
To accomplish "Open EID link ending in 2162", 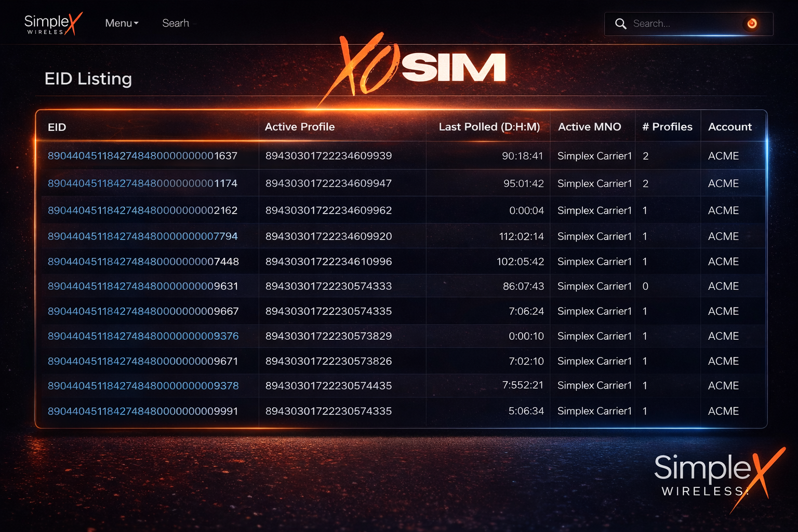I will (142, 210).
